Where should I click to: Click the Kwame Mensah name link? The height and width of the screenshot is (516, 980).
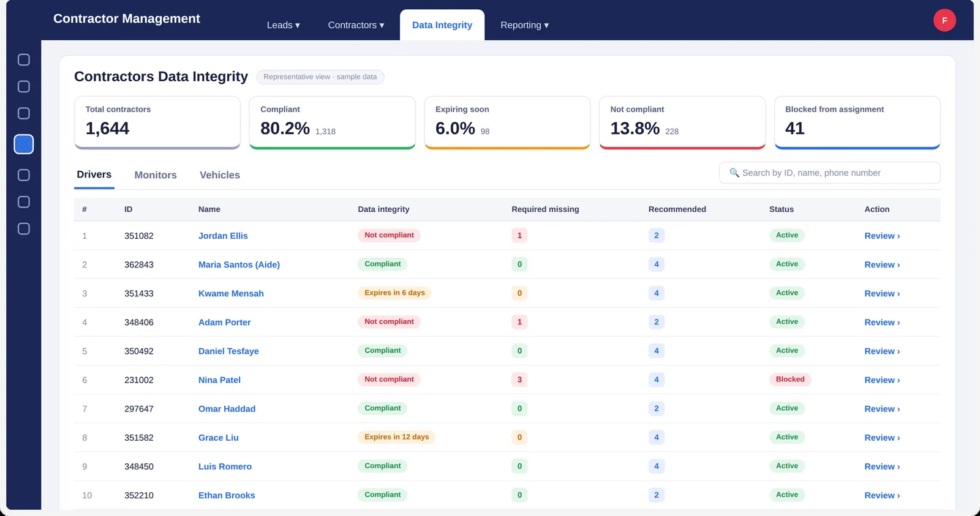point(231,293)
